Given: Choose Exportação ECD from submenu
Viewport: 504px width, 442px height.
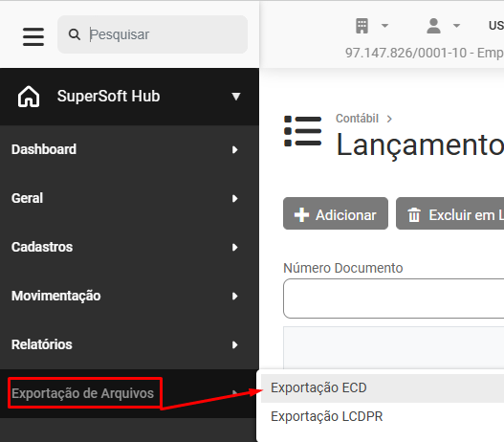Looking at the screenshot, I should [383, 388].
